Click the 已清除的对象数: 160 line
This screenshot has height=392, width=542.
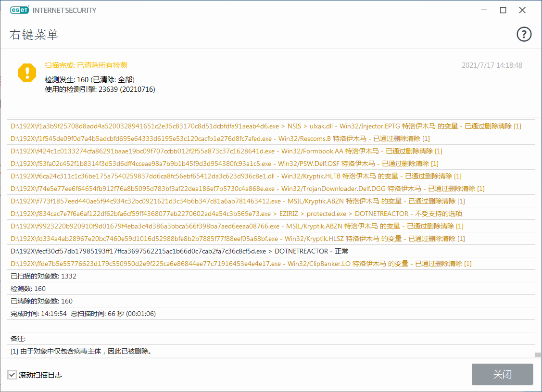tap(271, 301)
